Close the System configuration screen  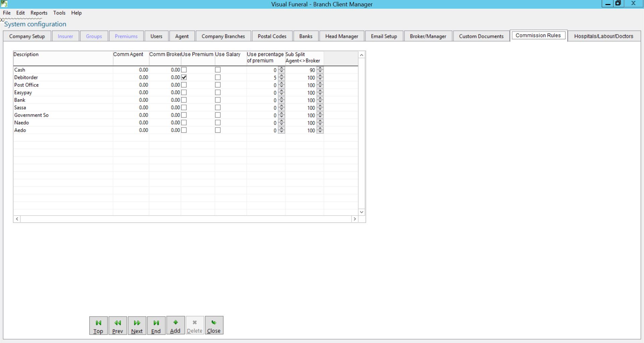coord(214,326)
